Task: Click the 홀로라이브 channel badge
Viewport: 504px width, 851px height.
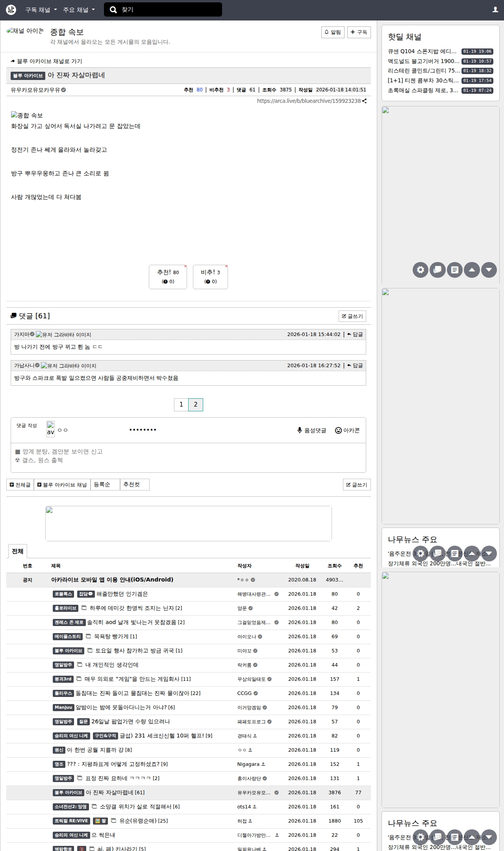Action: click(x=65, y=608)
